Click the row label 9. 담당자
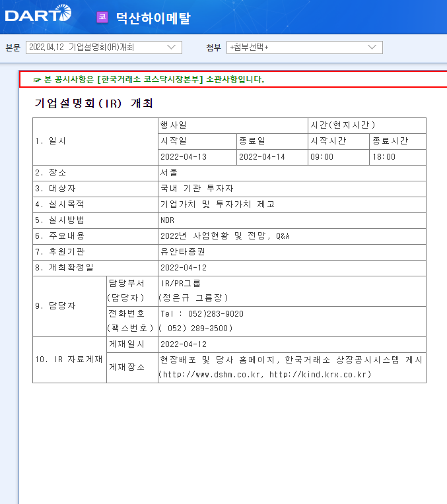447x504 pixels. (x=55, y=306)
